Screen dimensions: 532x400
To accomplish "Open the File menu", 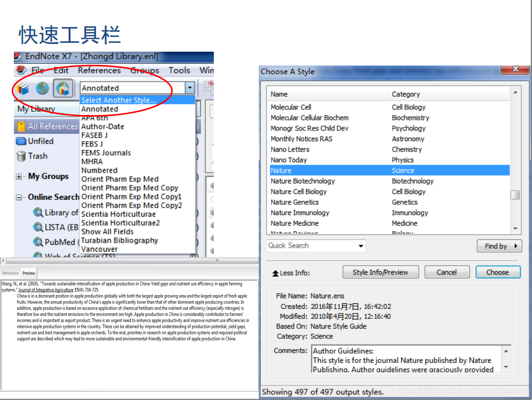I will [38, 71].
